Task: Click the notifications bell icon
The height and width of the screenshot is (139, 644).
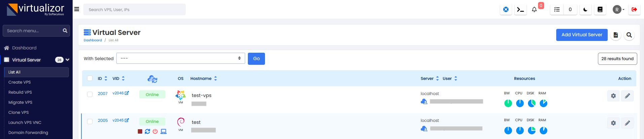Action: [x=534, y=10]
